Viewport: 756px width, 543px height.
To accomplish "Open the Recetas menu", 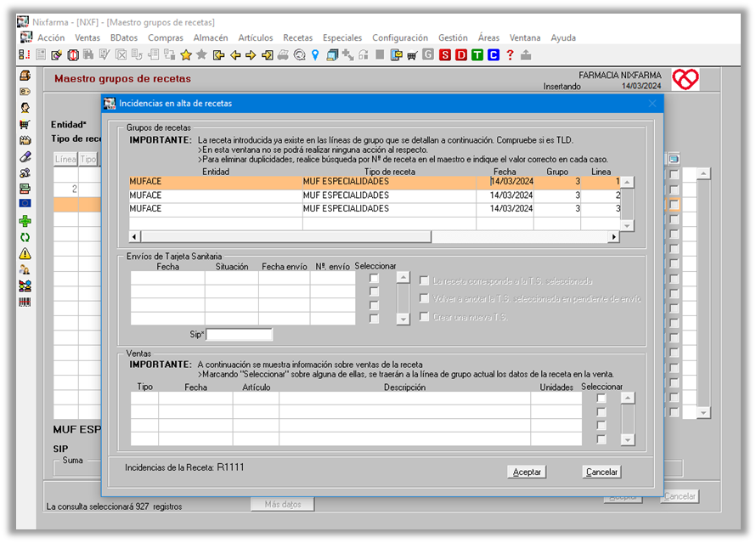I will pyautogui.click(x=297, y=37).
